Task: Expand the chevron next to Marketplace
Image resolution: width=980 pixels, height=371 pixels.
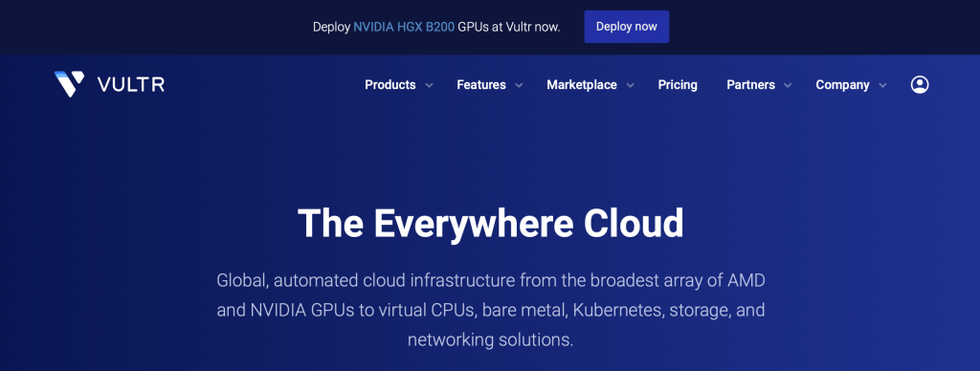Action: click(x=630, y=85)
